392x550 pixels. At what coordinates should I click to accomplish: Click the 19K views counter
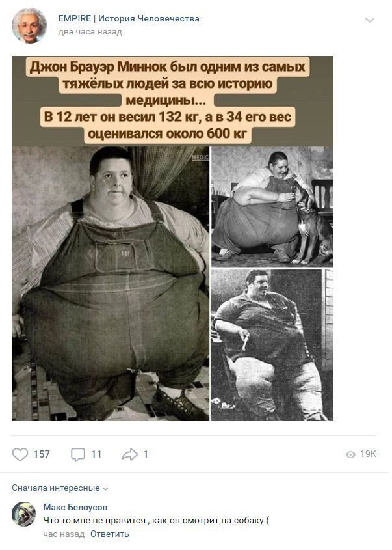[x=368, y=454]
